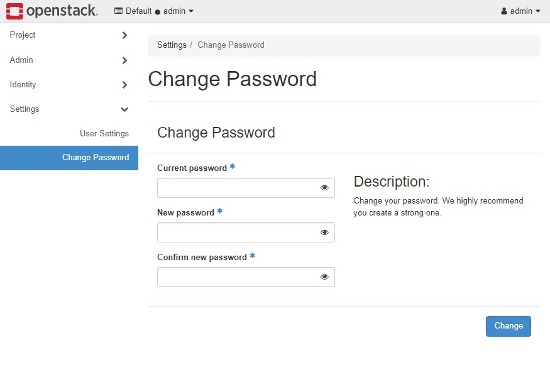This screenshot has height=392, width=550.
Task: Expand the Project sidebar section
Action: [69, 35]
